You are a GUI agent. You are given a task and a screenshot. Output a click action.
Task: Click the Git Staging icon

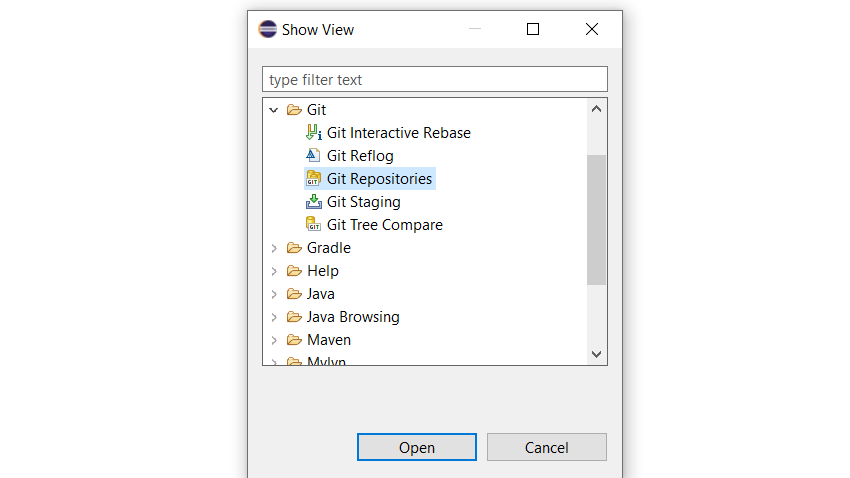[313, 202]
